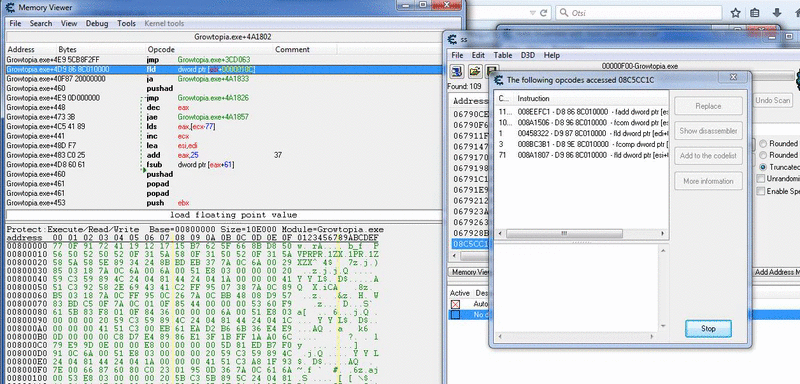Click the Stop button
800x384 pixels.
[708, 329]
